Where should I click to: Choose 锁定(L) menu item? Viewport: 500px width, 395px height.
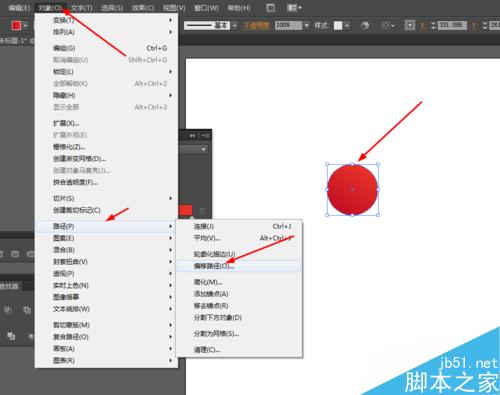point(106,72)
